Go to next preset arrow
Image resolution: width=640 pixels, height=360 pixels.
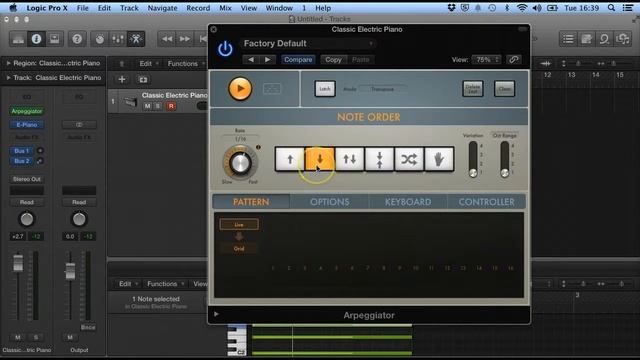point(267,60)
